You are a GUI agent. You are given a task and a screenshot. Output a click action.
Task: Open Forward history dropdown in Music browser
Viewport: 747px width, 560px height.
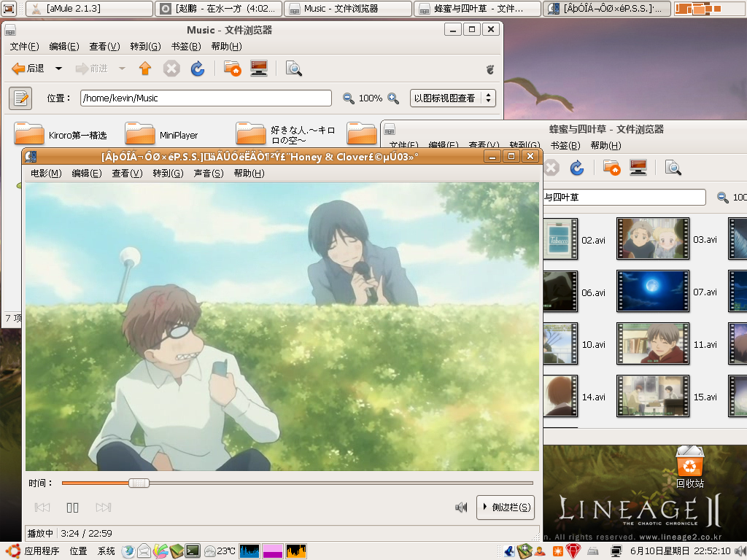[122, 69]
